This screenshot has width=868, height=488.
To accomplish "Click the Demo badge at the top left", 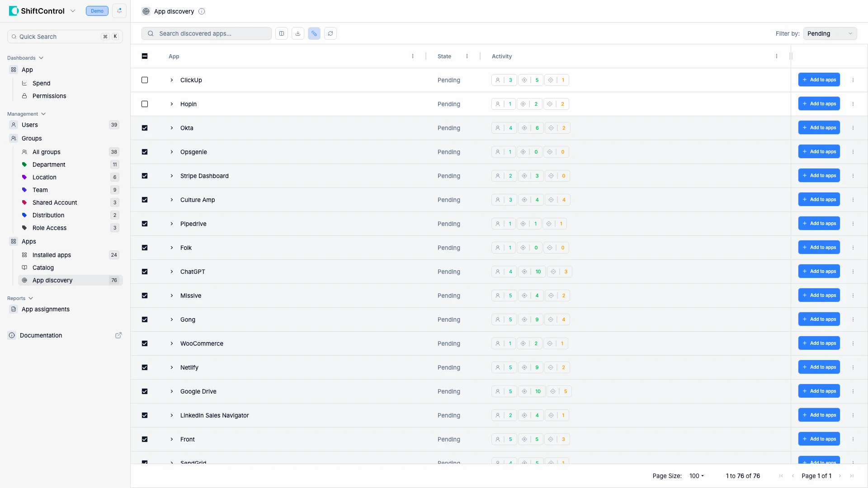I will (96, 11).
